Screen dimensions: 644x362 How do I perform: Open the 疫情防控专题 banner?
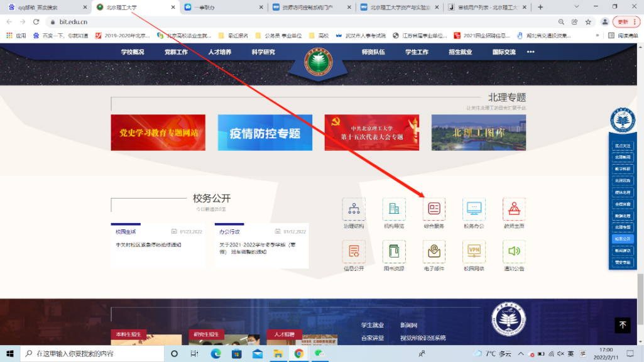click(x=265, y=133)
